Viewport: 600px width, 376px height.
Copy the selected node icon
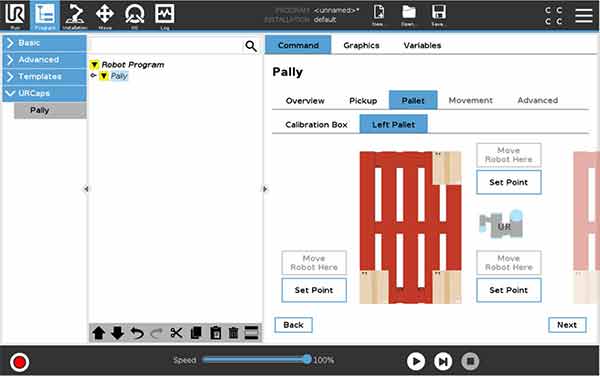[196, 333]
